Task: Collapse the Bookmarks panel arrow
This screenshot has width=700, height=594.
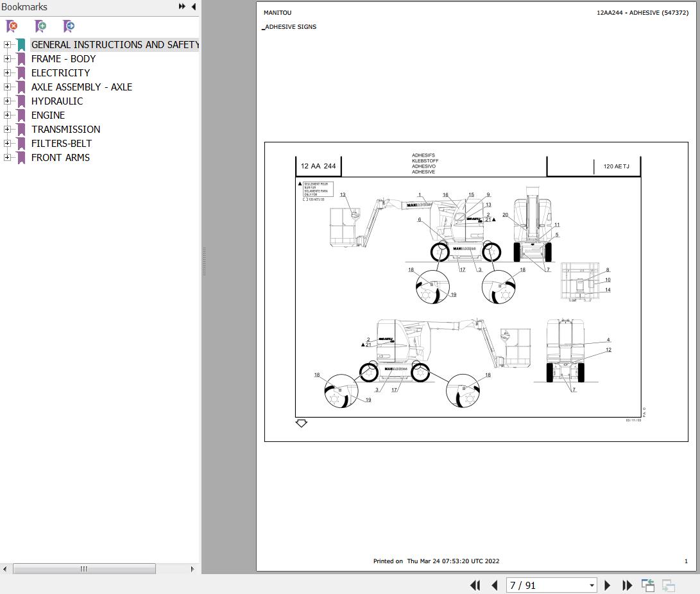Action: (x=193, y=6)
